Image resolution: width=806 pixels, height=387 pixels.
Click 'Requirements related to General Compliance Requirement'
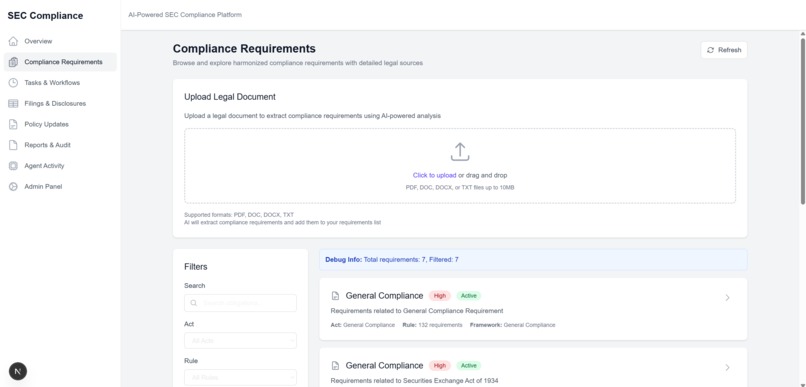tap(417, 311)
